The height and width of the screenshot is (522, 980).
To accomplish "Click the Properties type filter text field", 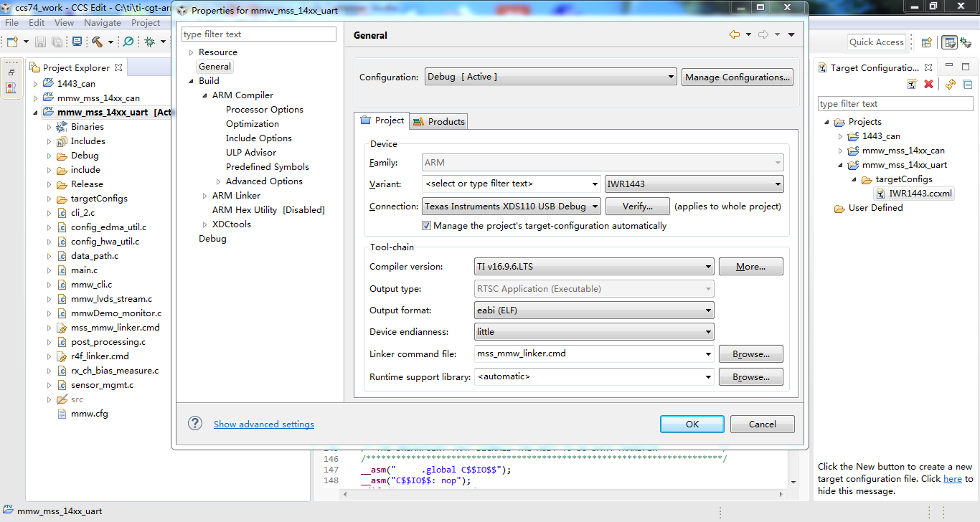I will click(x=259, y=34).
